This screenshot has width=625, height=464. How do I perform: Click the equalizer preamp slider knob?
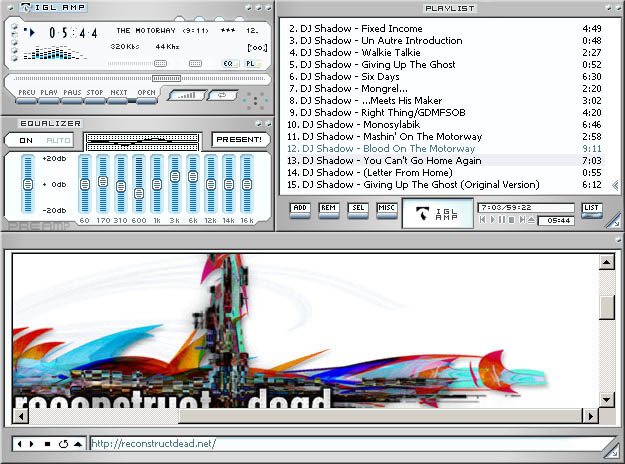(28, 185)
